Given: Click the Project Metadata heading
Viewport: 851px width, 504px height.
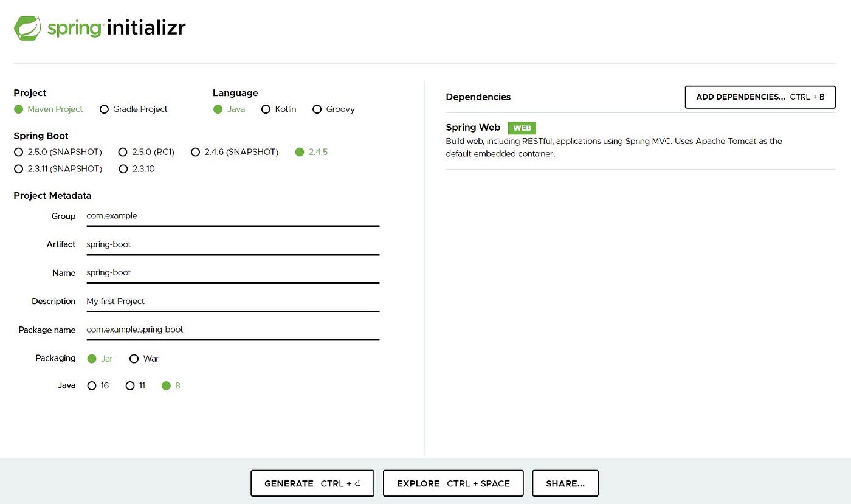Looking at the screenshot, I should pyautogui.click(x=52, y=196).
